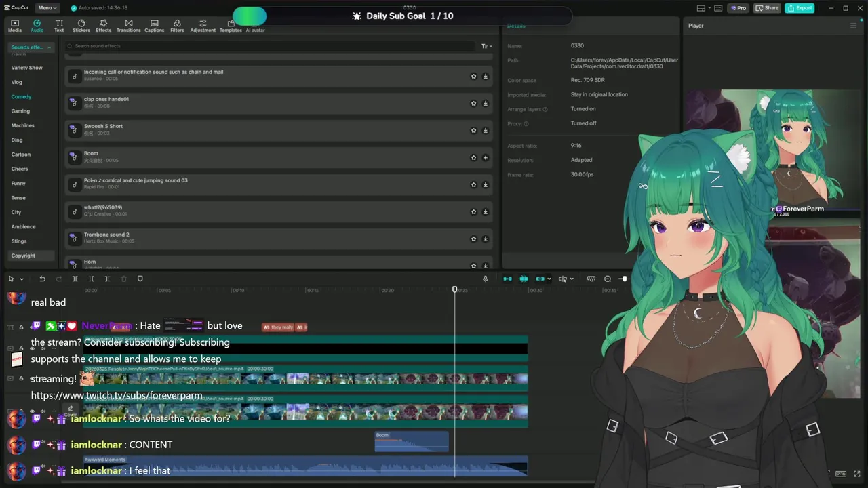Toggle auto snapping on the timeline
Screen dimensions: 868x488
[x=524, y=279]
